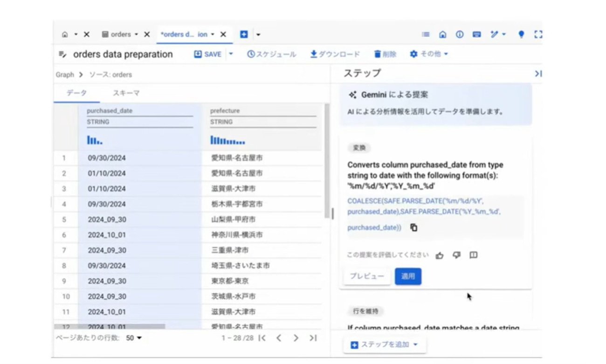This screenshot has height=364, width=606.
Task: Close the orders data preparation tab
Action: click(223, 34)
